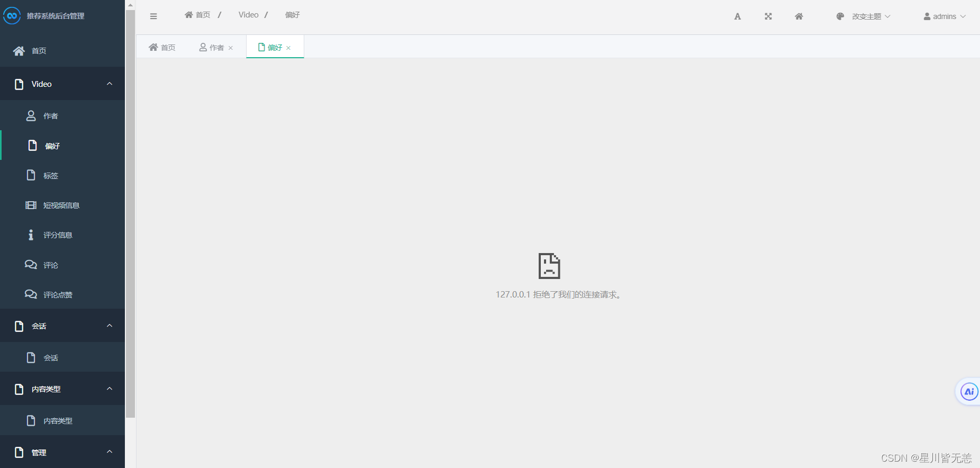Click the sidebar vertical scrollbar thumb
The width and height of the screenshot is (980, 468).
point(130,214)
